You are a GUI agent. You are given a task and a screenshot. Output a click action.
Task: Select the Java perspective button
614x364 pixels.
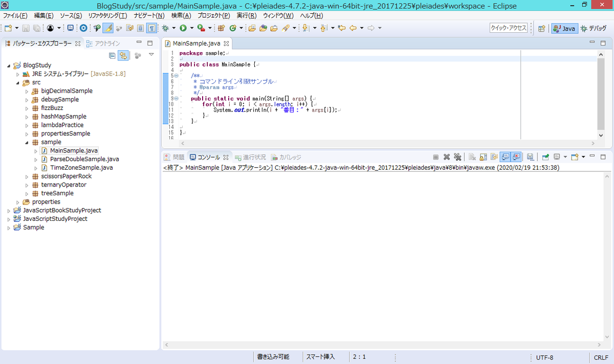[x=564, y=29]
